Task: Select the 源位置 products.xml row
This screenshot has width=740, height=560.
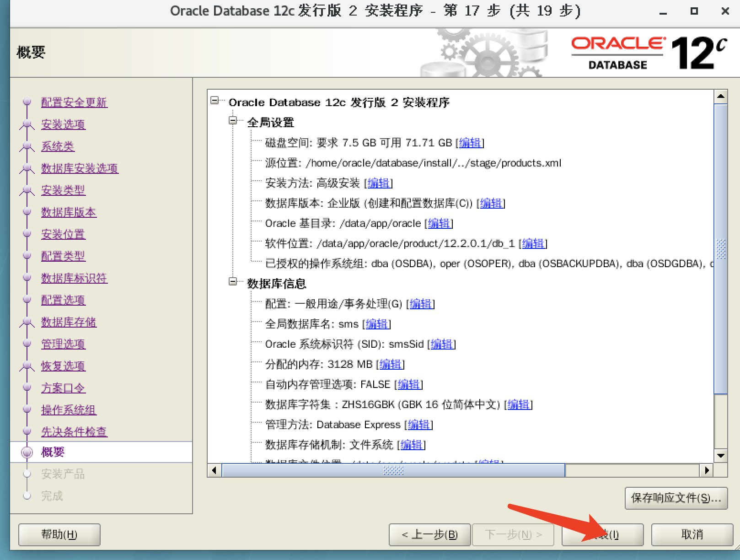Action: point(413,163)
